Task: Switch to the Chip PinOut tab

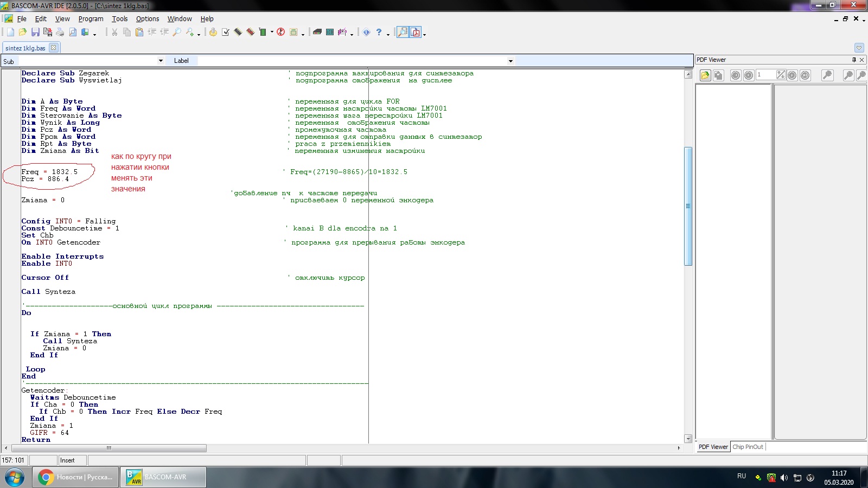Action: [748, 447]
